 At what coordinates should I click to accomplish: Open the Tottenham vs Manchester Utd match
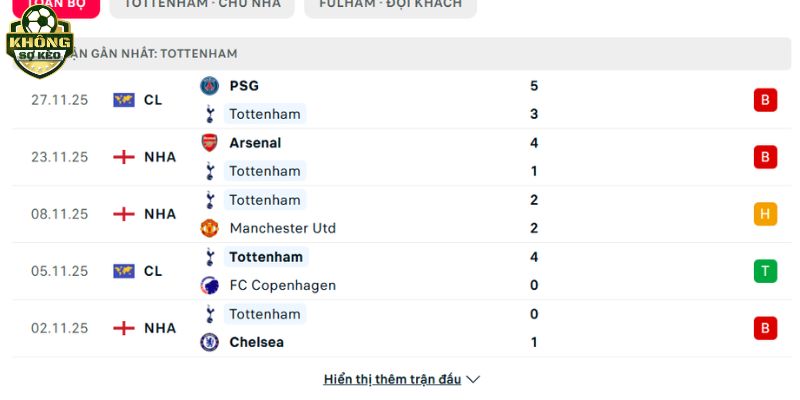click(x=400, y=214)
